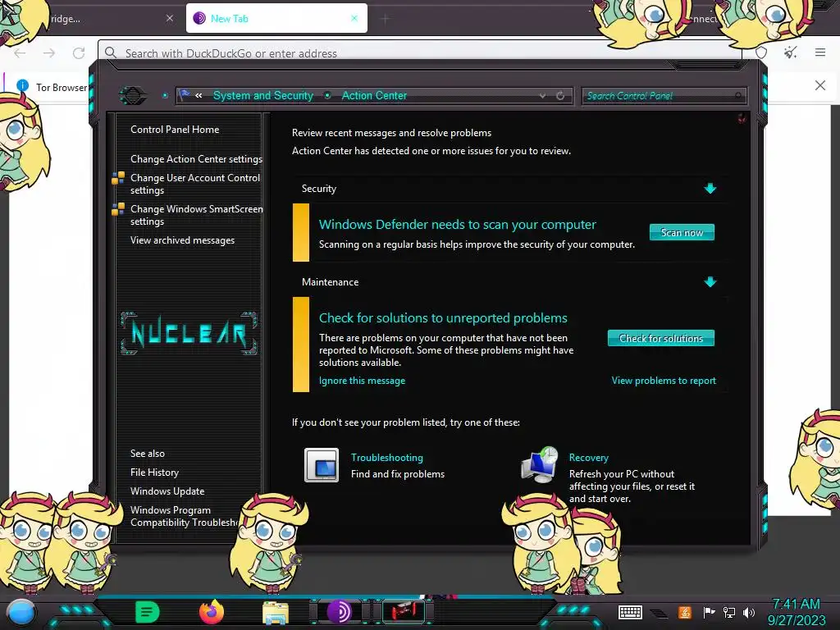Open Change User Account Control settings
The width and height of the screenshot is (840, 630).
[x=195, y=184]
